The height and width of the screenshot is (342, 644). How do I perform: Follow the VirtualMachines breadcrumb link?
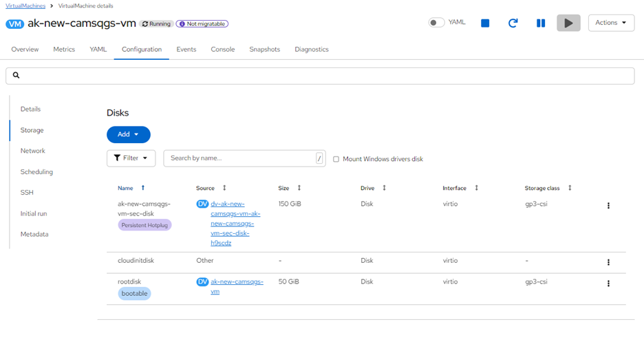click(x=25, y=6)
